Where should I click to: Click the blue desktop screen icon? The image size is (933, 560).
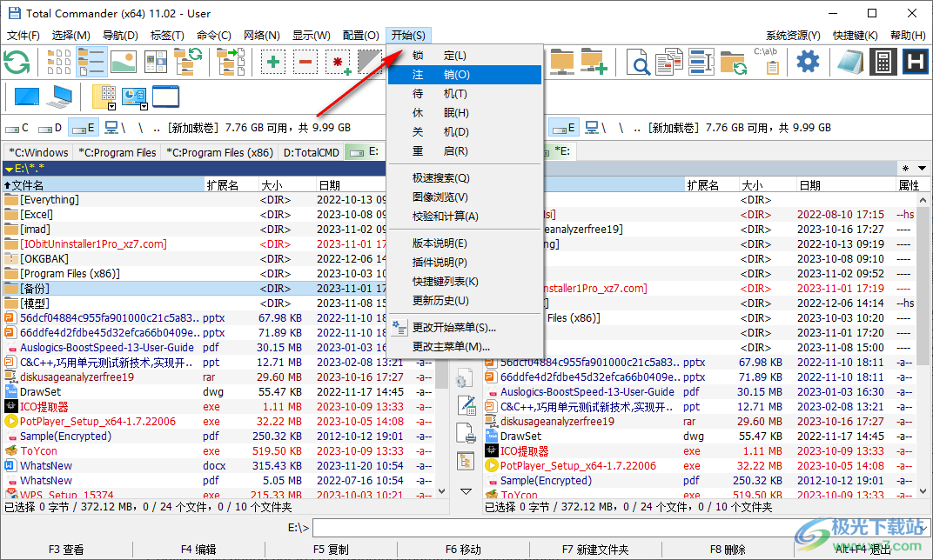27,97
